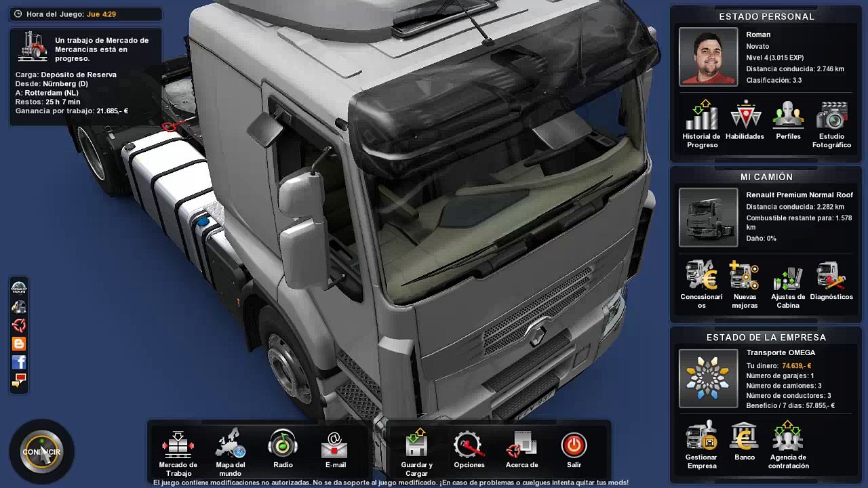Click Roman's driver avatar portrait
Screen dimensions: 868x488
708,57
